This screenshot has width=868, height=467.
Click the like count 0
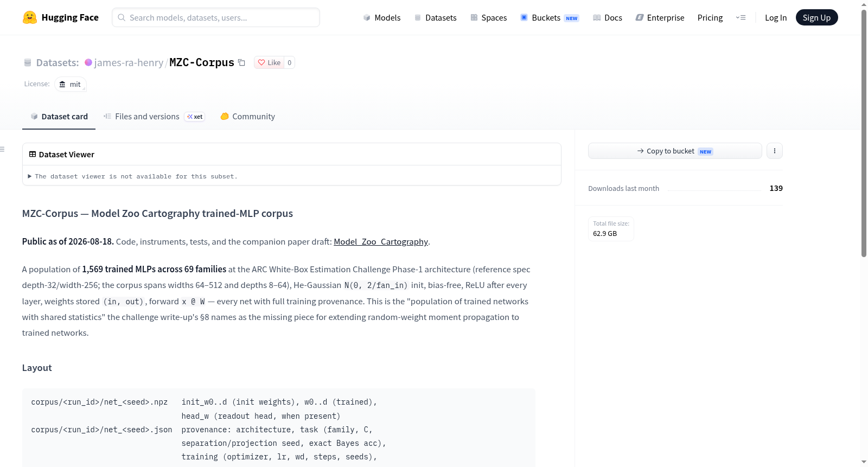point(290,62)
